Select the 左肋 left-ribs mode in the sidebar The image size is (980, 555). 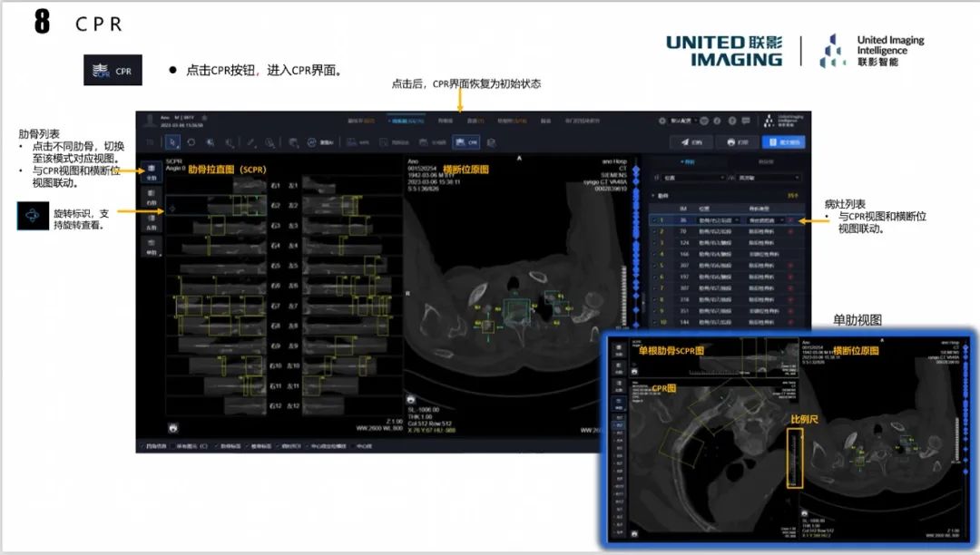point(152,223)
